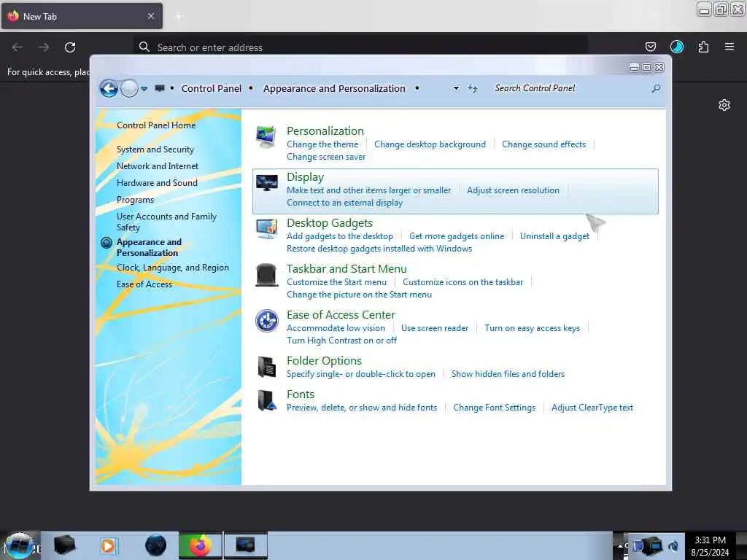This screenshot has width=747, height=560.
Task: Open the dark globe browser taskbar icon
Action: [x=155, y=545]
